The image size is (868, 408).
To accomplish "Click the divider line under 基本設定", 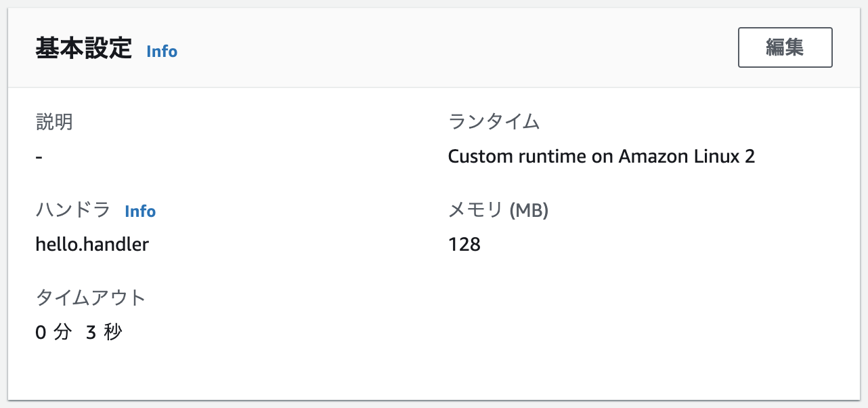I will [x=433, y=86].
